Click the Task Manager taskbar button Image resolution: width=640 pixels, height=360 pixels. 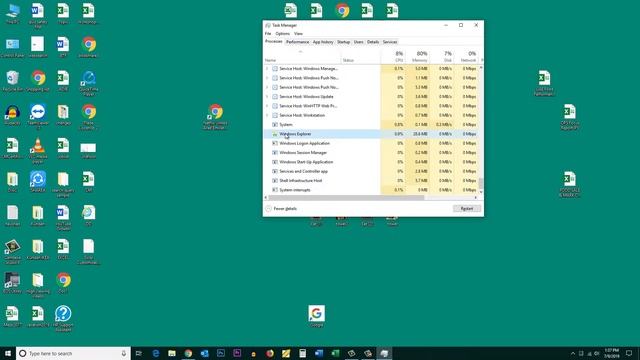coord(384,353)
